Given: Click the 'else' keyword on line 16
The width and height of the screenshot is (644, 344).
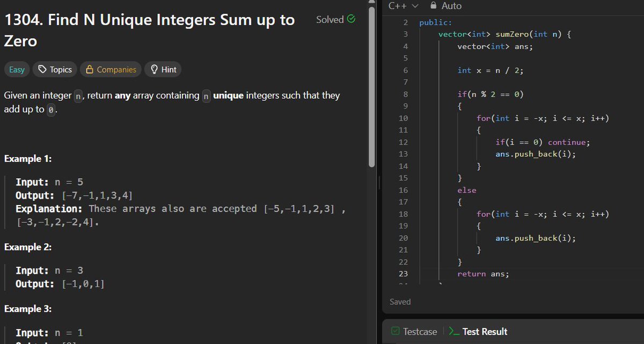Looking at the screenshot, I should tap(466, 191).
